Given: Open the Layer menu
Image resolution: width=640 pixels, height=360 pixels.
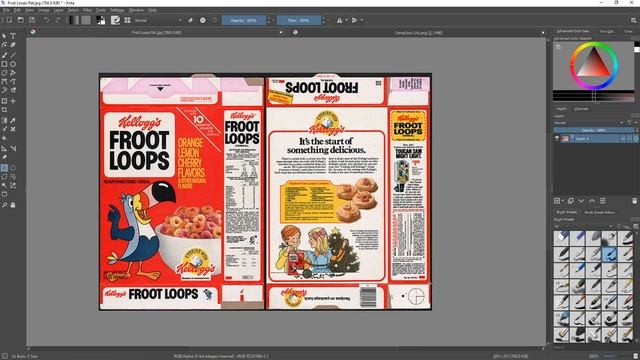Looking at the screenshot, I should (58, 10).
